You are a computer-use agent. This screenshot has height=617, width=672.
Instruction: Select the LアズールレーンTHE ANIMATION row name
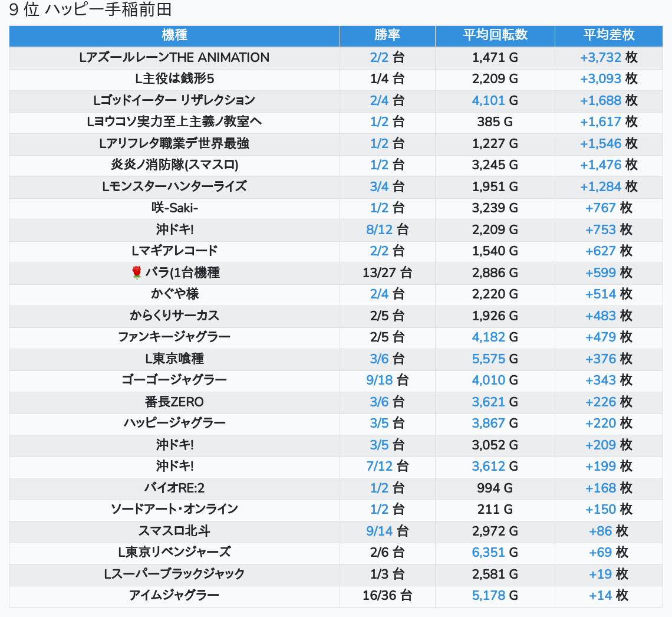[174, 57]
